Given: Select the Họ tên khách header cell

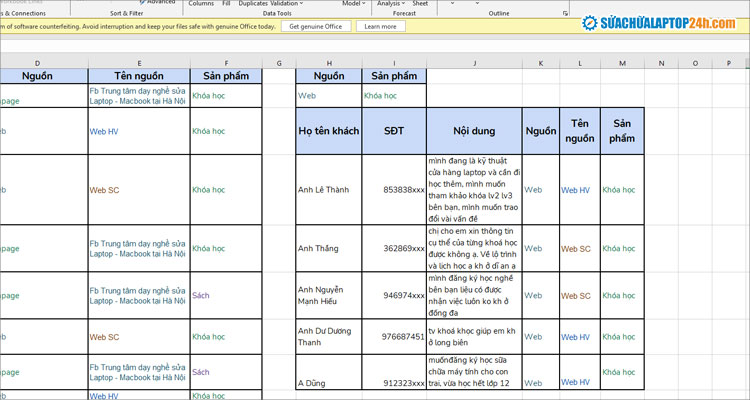Looking at the screenshot, I should click(329, 130).
